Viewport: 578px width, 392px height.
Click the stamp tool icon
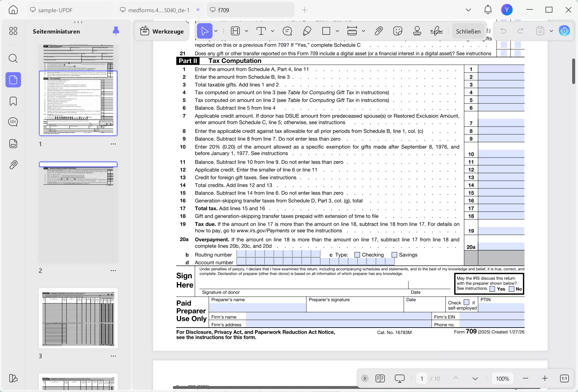point(417,31)
